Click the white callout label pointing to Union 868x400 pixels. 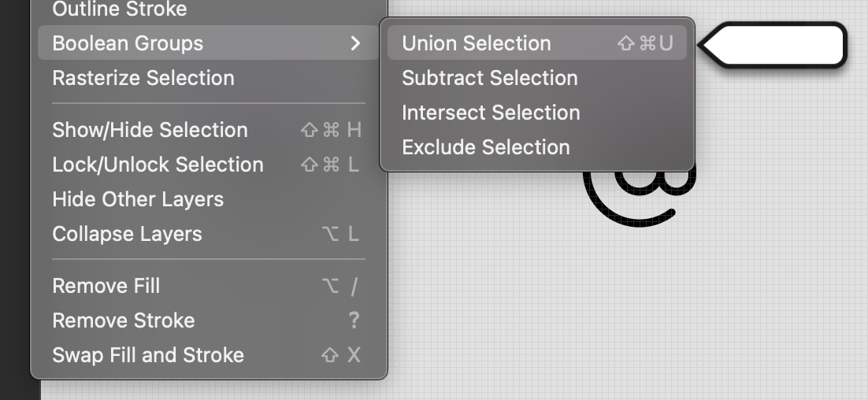[x=776, y=45]
